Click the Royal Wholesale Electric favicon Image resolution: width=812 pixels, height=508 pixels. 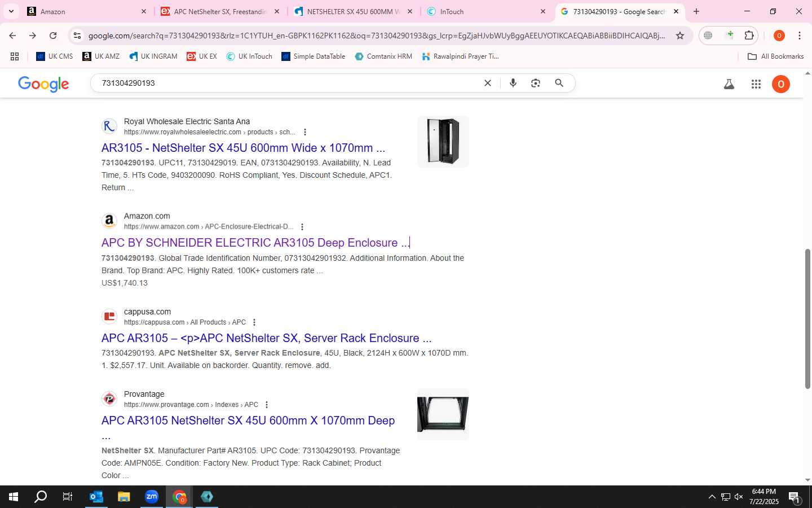pos(109,126)
